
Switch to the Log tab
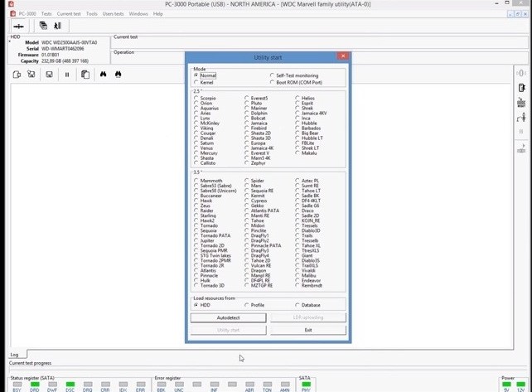(14, 355)
